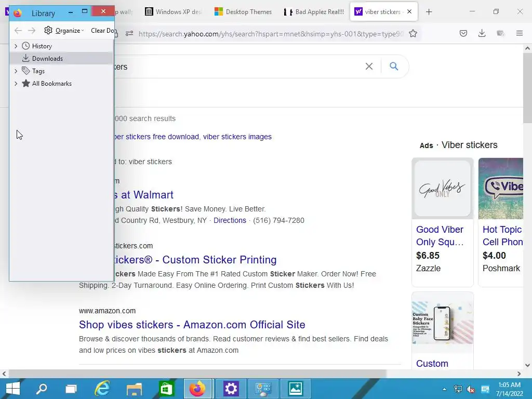Open Hot Topic Cell Phone product link
Image resolution: width=532 pixels, height=399 pixels.
[502, 236]
